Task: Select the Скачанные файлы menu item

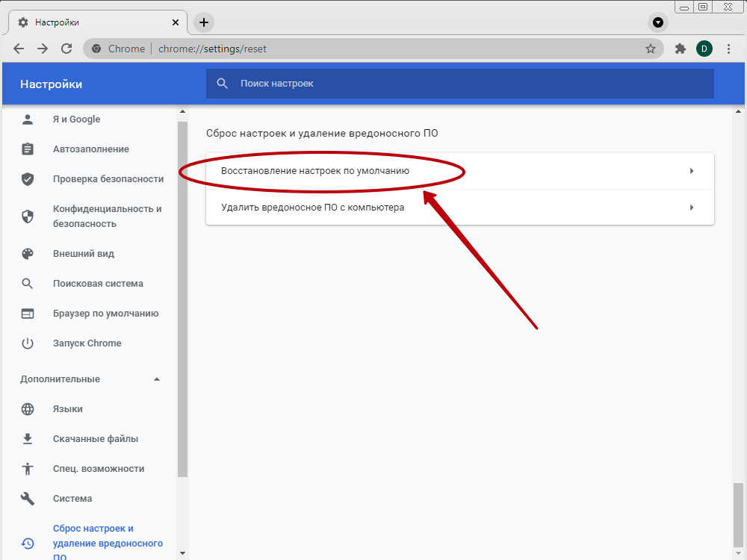Action: [96, 439]
